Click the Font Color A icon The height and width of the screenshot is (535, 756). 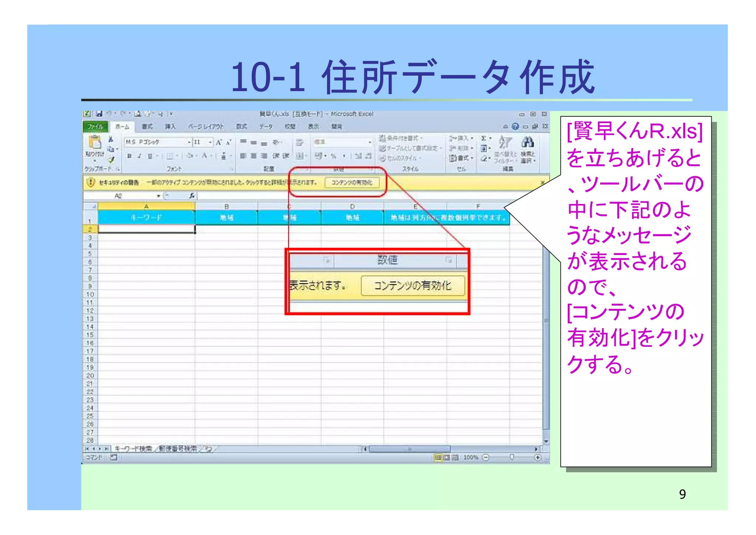tap(205, 156)
